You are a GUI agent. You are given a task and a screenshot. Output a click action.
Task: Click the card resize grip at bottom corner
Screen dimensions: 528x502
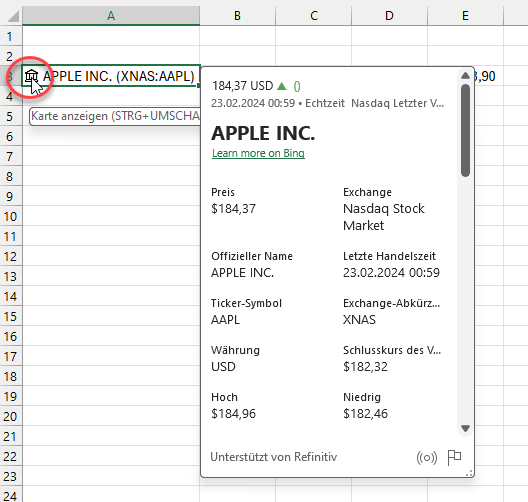click(x=469, y=473)
